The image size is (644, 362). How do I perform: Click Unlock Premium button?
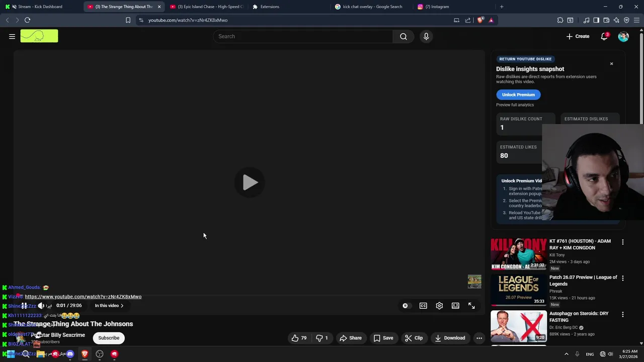coord(518,95)
